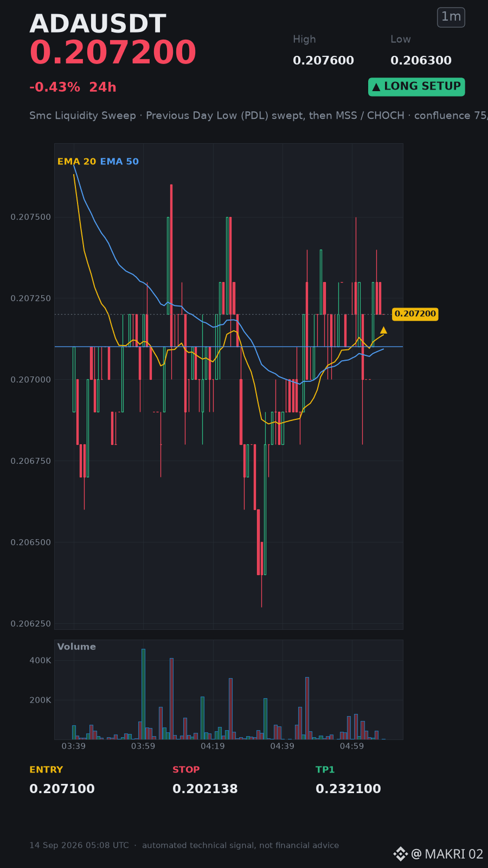Click the 04:19 time axis label
The width and height of the screenshot is (488, 868).
click(x=213, y=746)
